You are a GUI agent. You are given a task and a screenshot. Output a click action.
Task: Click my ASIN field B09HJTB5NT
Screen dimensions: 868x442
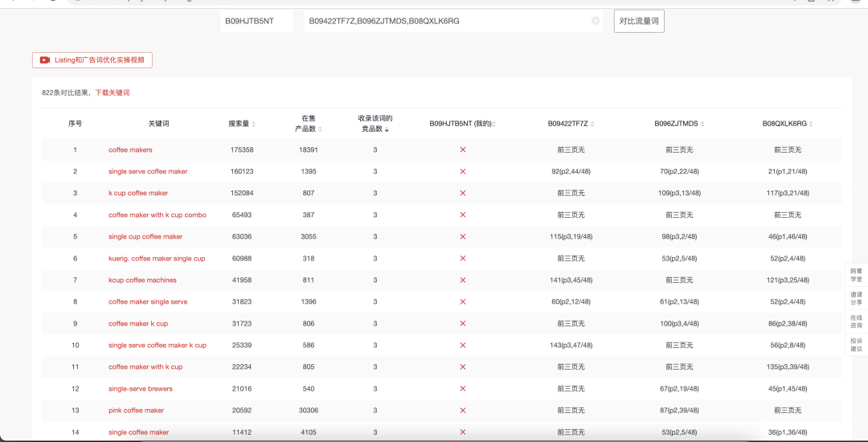(257, 21)
